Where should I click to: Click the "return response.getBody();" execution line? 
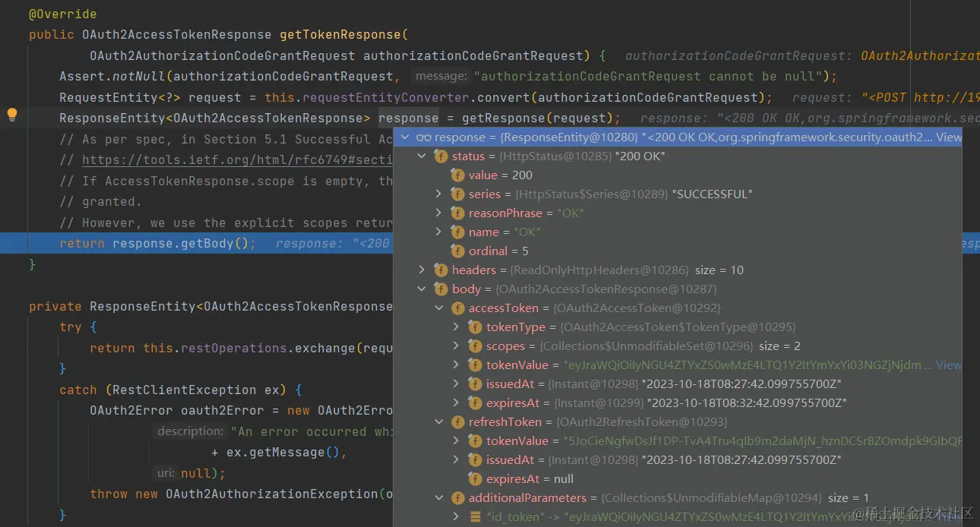pos(158,244)
